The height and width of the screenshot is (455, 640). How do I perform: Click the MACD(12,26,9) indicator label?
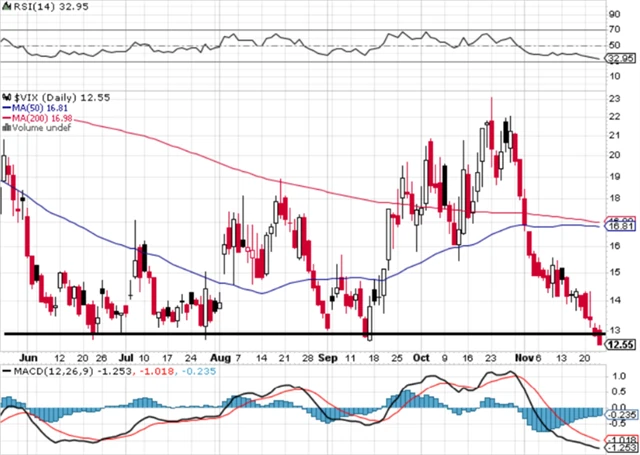click(52, 371)
